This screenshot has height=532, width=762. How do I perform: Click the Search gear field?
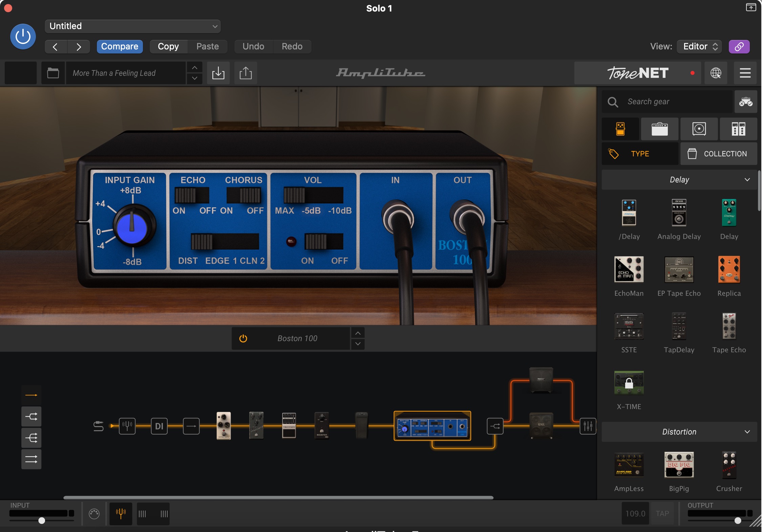click(667, 102)
